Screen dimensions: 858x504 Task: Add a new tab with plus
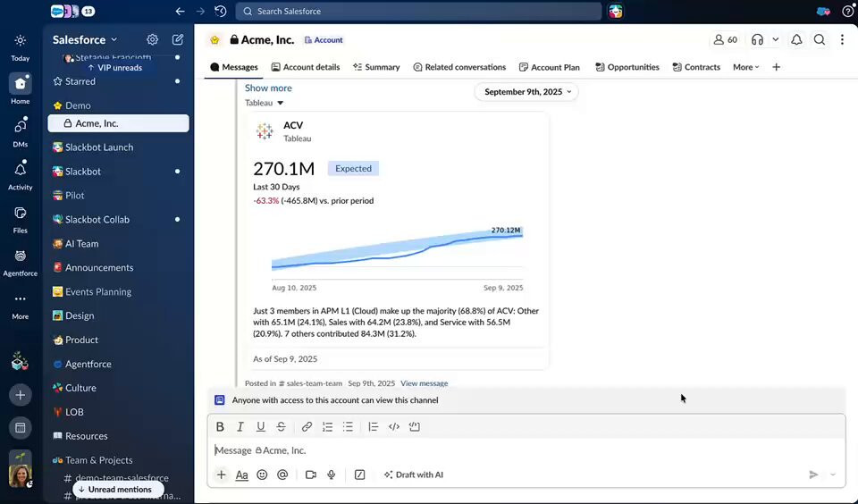coord(776,67)
